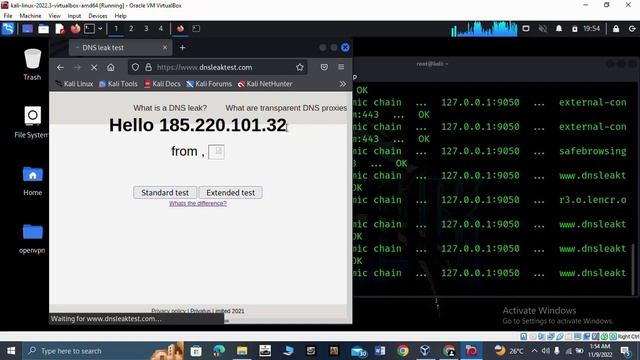Select the DNS leak test browser tab
The image size is (640, 360).
tap(120, 48)
